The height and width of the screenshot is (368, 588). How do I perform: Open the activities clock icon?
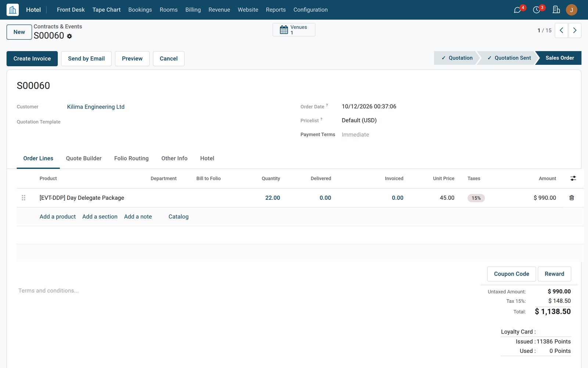point(537,10)
